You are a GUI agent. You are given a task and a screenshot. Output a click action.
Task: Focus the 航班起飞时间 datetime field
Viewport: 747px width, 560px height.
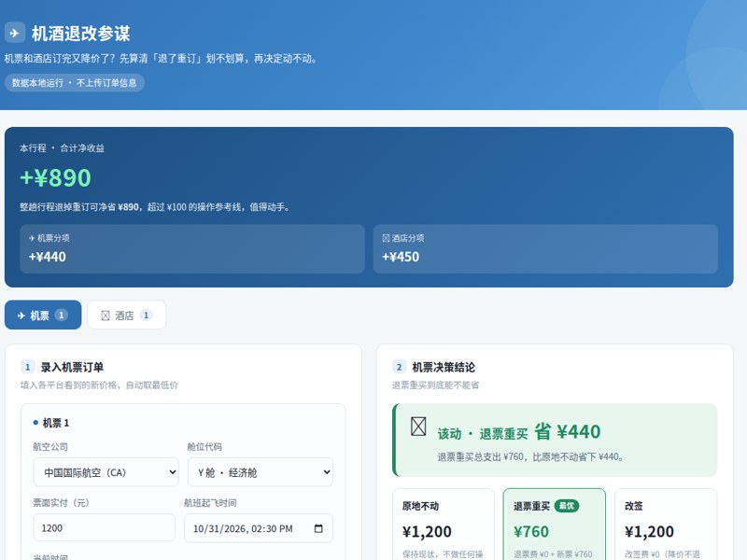click(259, 528)
